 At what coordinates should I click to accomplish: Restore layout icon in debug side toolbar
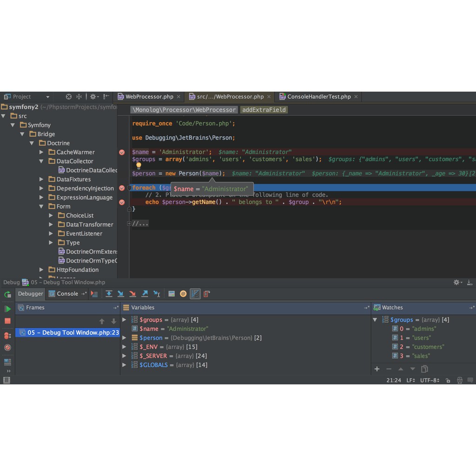pos(7,362)
